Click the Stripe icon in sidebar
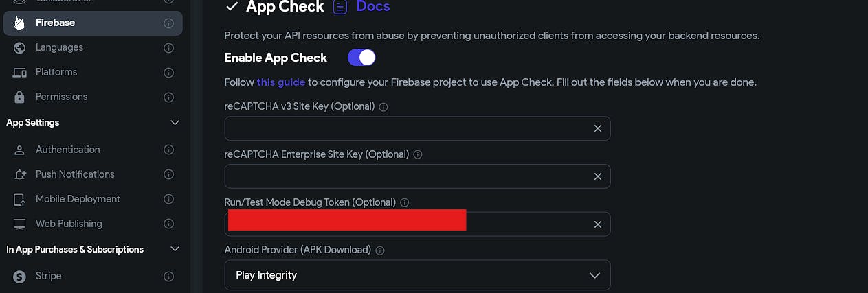868x293 pixels. 20,277
